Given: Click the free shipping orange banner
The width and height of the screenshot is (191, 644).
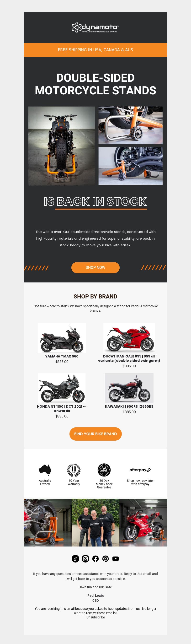Looking at the screenshot, I should [95, 50].
